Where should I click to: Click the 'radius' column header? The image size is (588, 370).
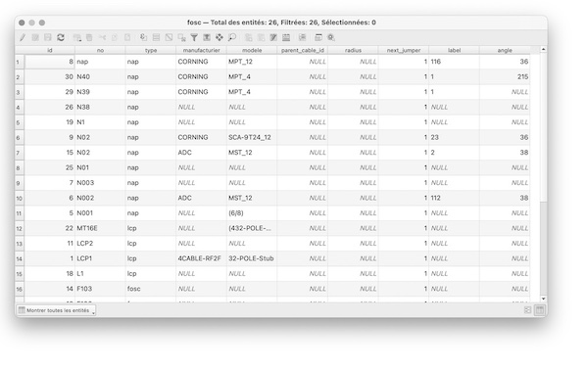[353, 50]
